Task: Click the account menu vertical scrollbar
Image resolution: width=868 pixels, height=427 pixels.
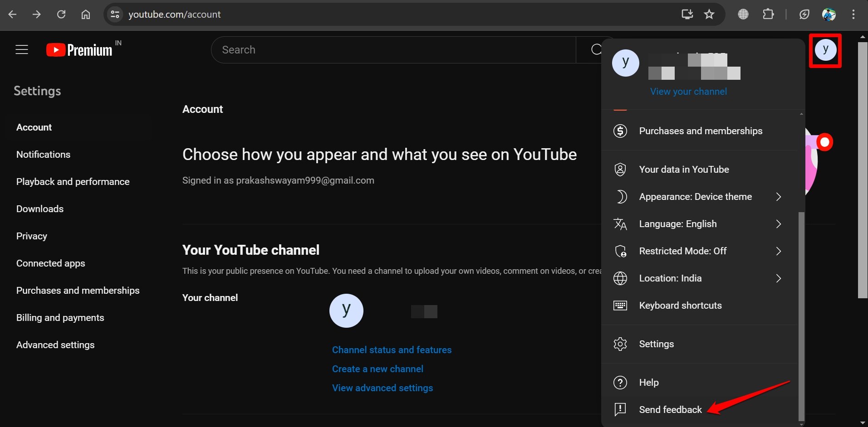Action: [801, 316]
